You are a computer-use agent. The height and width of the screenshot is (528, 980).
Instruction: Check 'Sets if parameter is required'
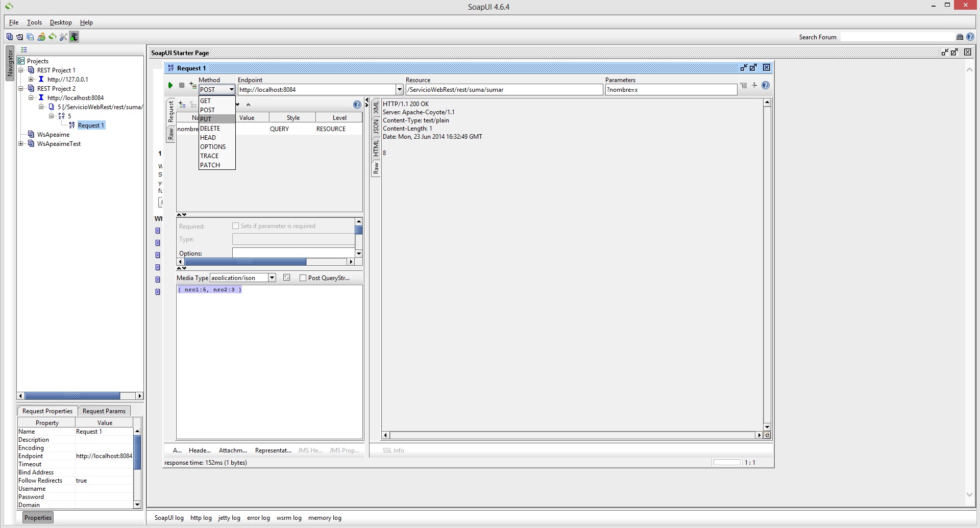(235, 225)
